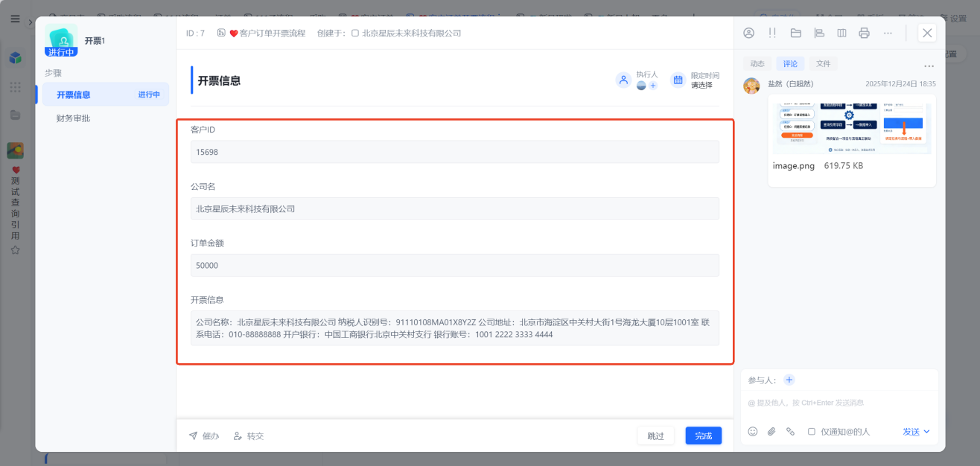Open the 请选择 deadline picker
This screenshot has height=466, width=980.
pos(701,85)
